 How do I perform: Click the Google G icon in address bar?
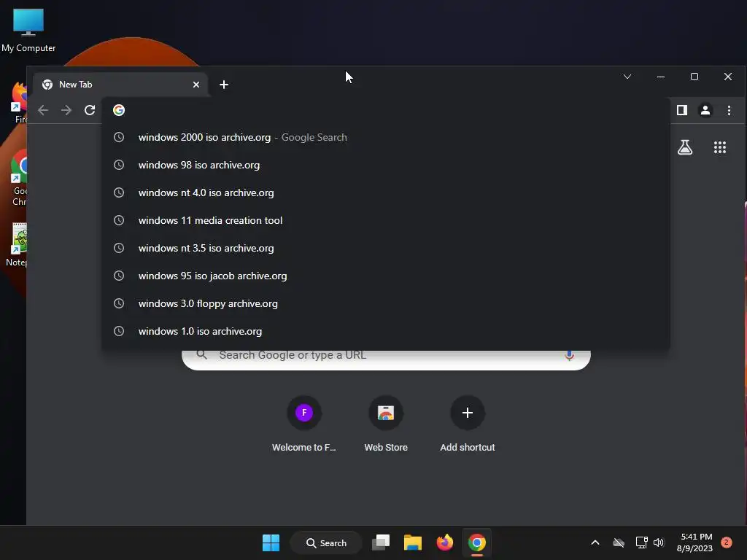click(119, 111)
